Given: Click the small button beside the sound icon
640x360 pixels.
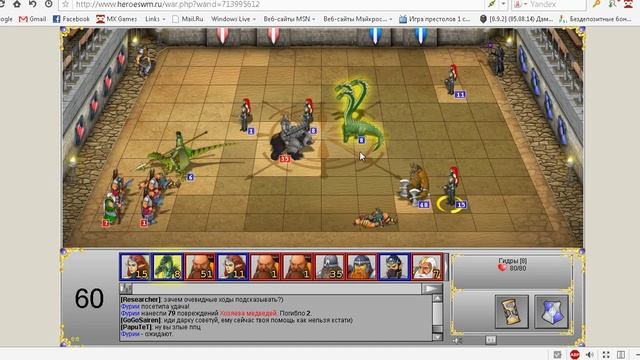Looking at the screenshot, I should (491, 340).
